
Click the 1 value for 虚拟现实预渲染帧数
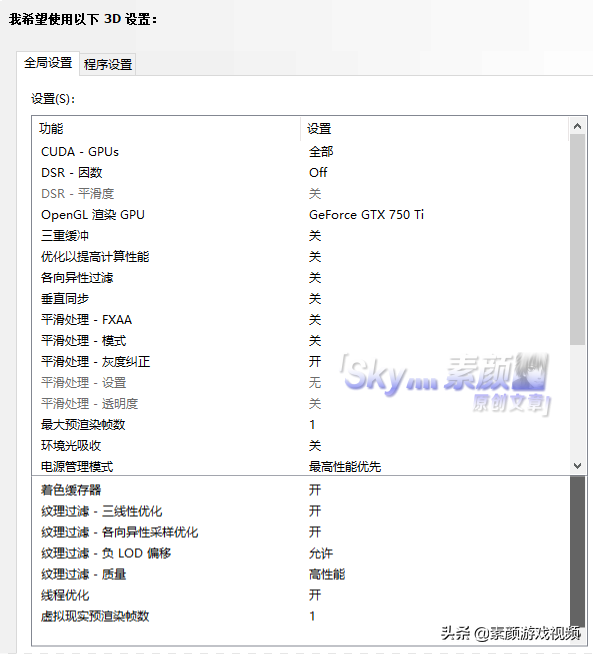312,616
